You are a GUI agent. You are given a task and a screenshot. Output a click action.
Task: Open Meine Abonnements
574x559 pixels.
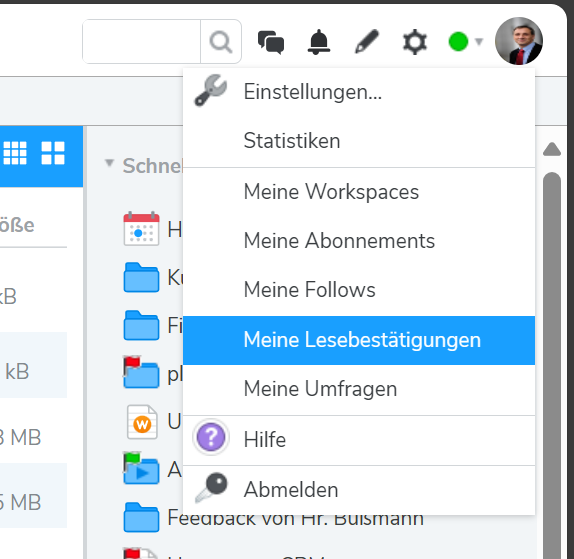coord(359,241)
